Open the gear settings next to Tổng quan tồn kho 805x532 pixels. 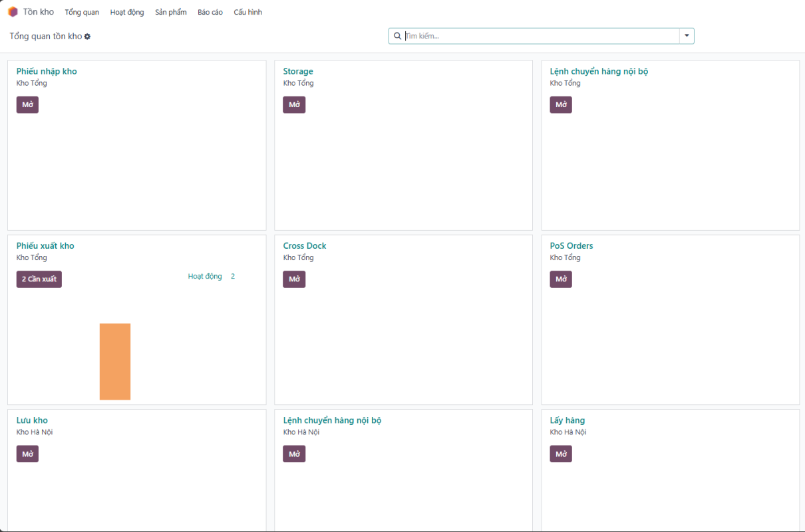click(87, 37)
